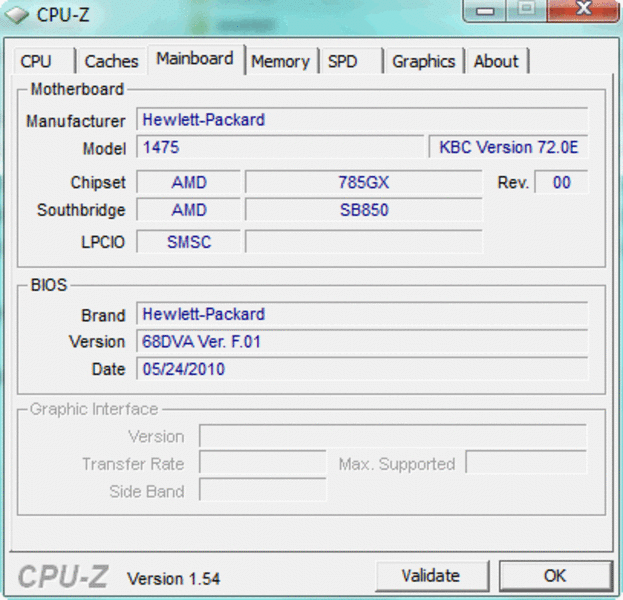Click the Manufacturer label
Viewport: 623px width, 600px height.
[x=76, y=121]
